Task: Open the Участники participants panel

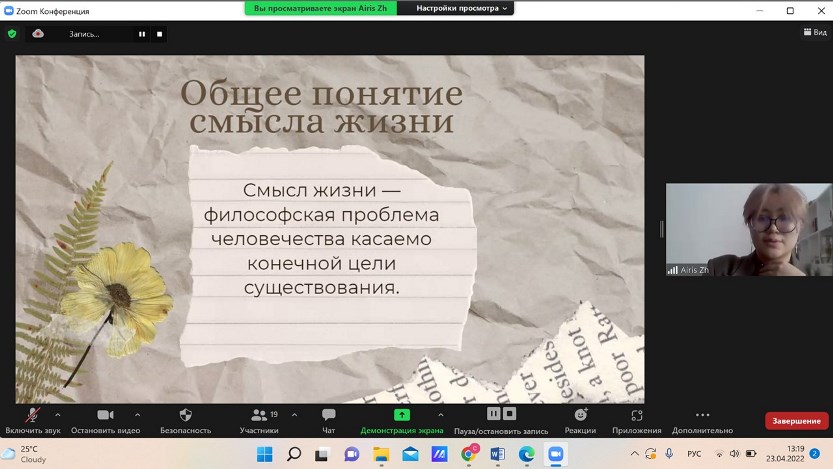Action: pos(259,415)
